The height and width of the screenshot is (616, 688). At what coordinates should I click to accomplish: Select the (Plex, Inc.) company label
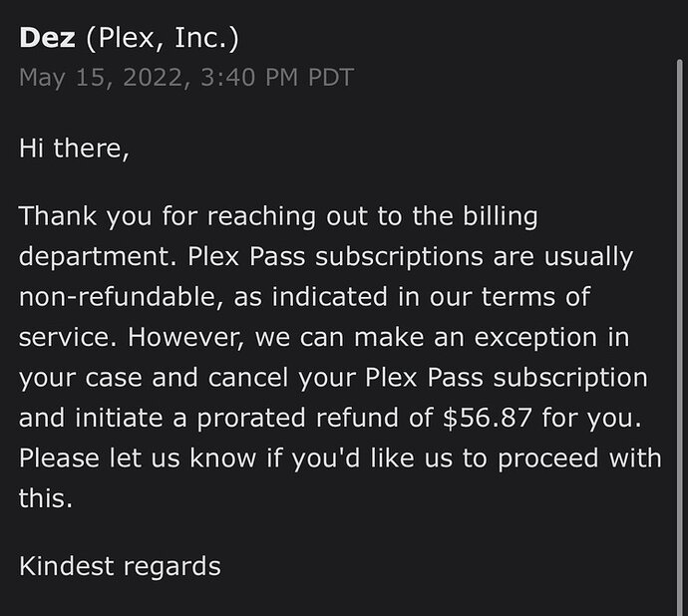163,39
